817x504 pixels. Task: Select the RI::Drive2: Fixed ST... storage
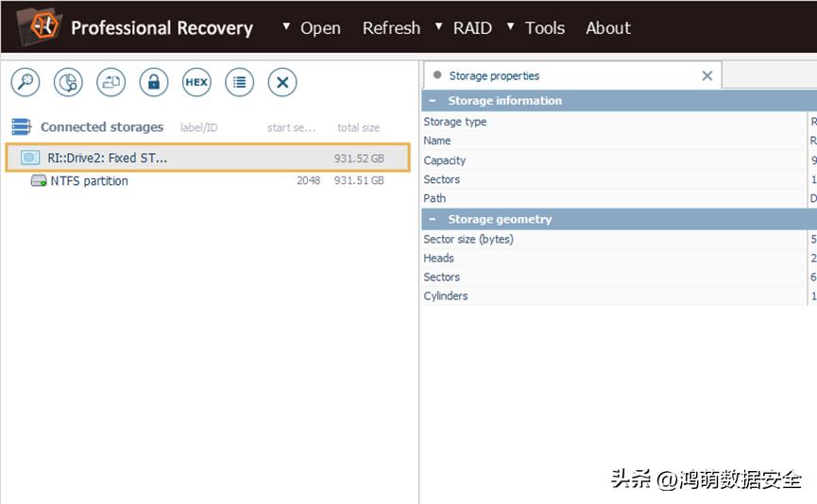coord(208,158)
